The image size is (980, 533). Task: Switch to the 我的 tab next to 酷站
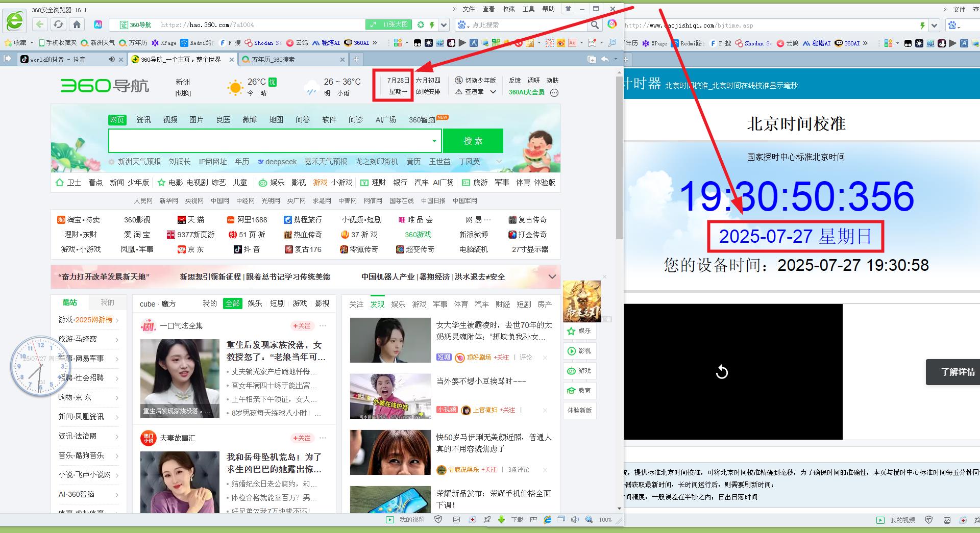[107, 302]
